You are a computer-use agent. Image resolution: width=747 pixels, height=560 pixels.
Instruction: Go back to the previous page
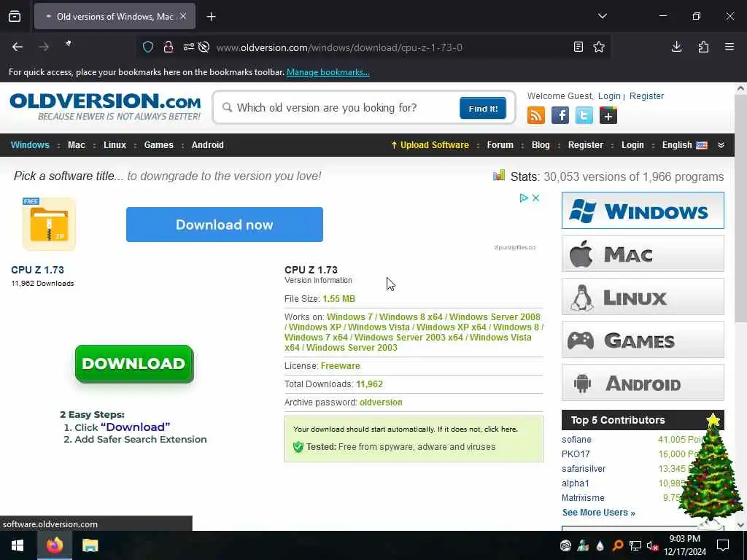[18, 47]
